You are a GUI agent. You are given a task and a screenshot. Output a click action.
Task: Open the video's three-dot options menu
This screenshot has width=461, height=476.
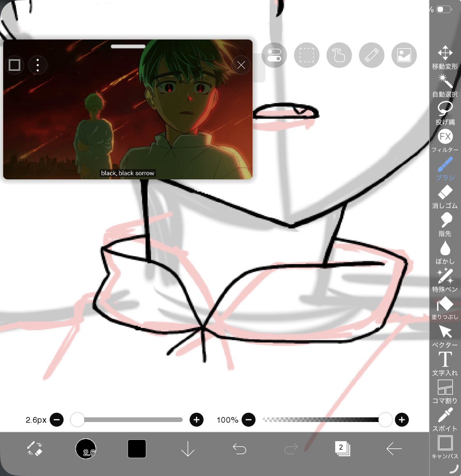coord(38,65)
